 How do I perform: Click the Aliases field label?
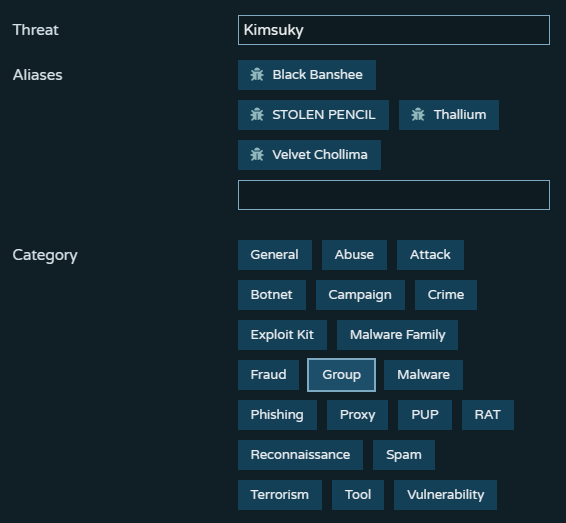[x=38, y=75]
